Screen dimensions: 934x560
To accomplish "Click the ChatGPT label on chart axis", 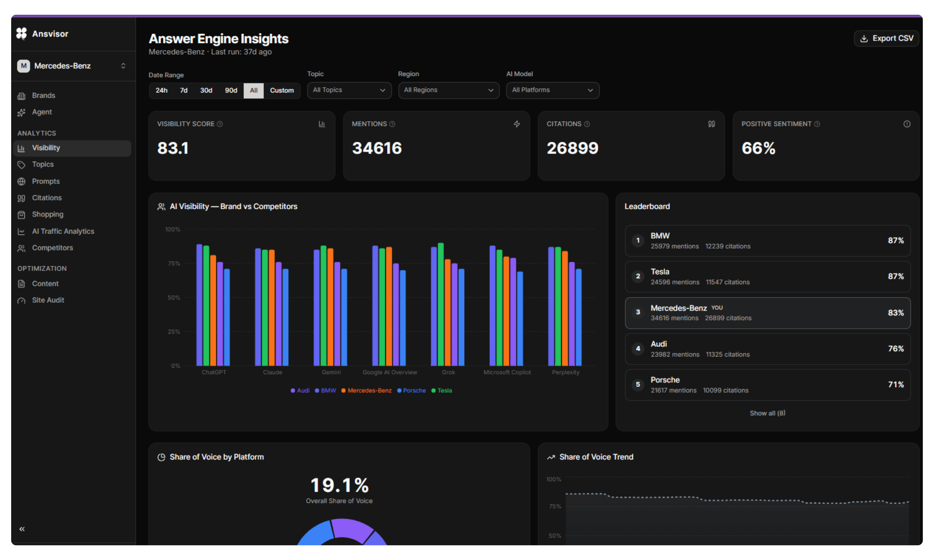I will point(214,373).
